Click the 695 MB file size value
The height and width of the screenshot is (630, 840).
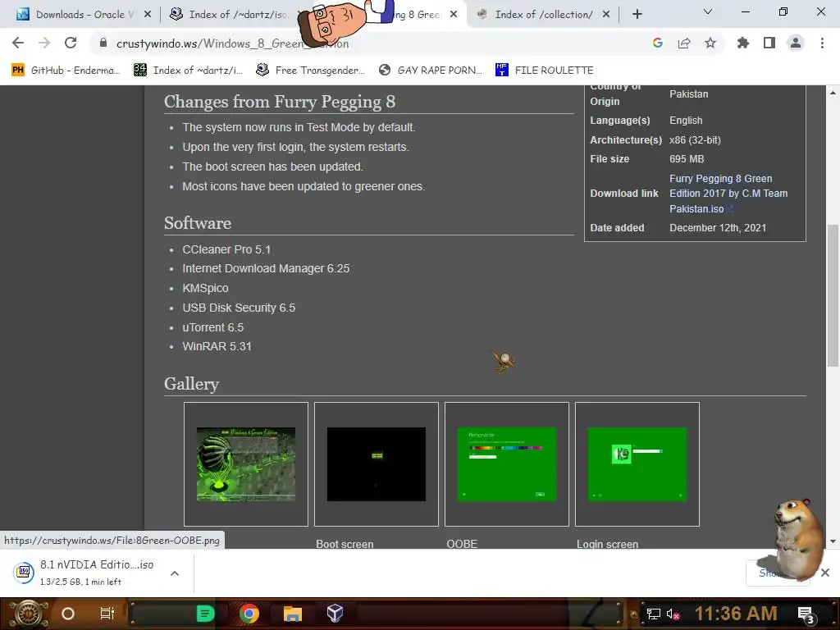coord(687,159)
